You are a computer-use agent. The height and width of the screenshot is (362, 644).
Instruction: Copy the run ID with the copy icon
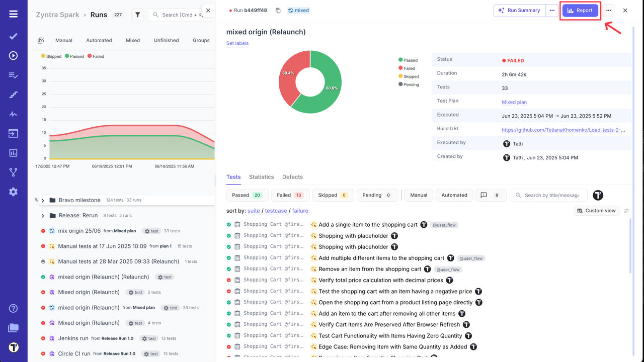click(x=278, y=10)
